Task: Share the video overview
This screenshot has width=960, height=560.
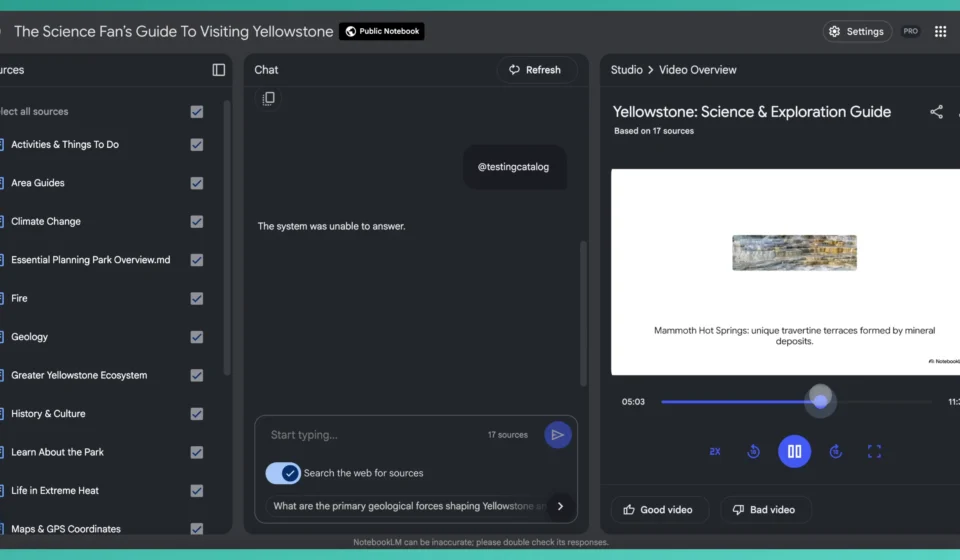Action: click(936, 111)
